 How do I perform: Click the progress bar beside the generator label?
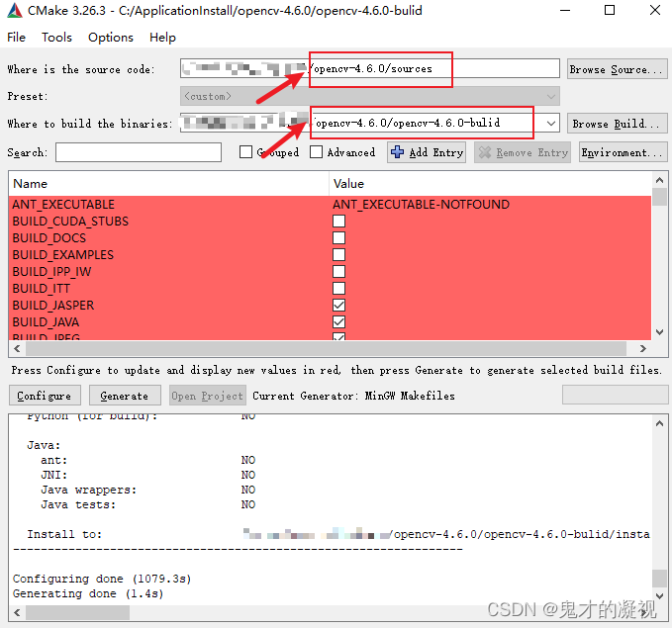615,395
